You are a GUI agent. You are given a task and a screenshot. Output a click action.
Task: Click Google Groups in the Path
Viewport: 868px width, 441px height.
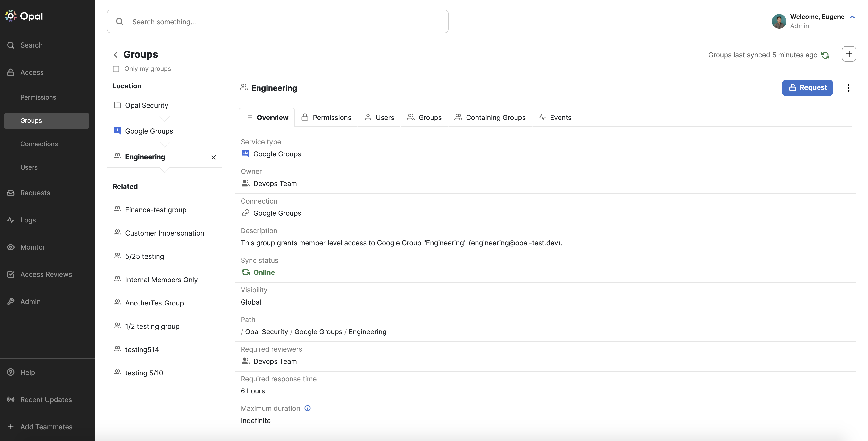pos(318,332)
